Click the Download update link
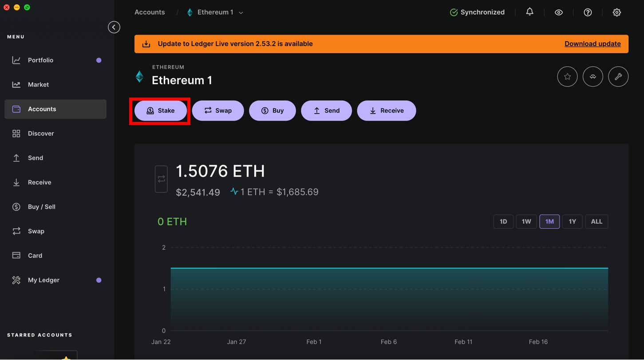 tap(593, 44)
